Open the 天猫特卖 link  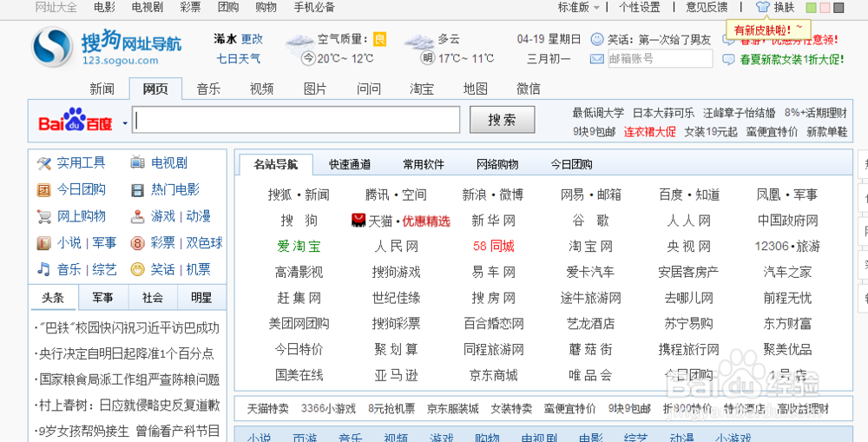point(267,409)
